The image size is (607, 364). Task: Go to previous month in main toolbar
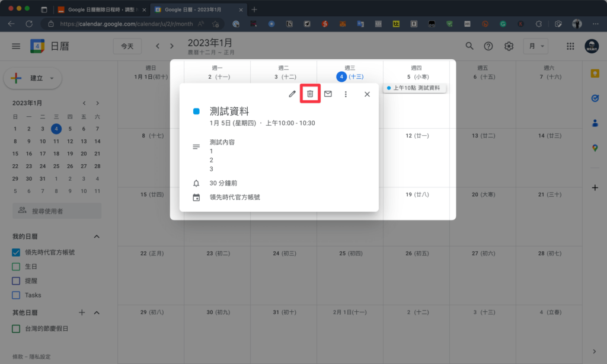(x=158, y=46)
